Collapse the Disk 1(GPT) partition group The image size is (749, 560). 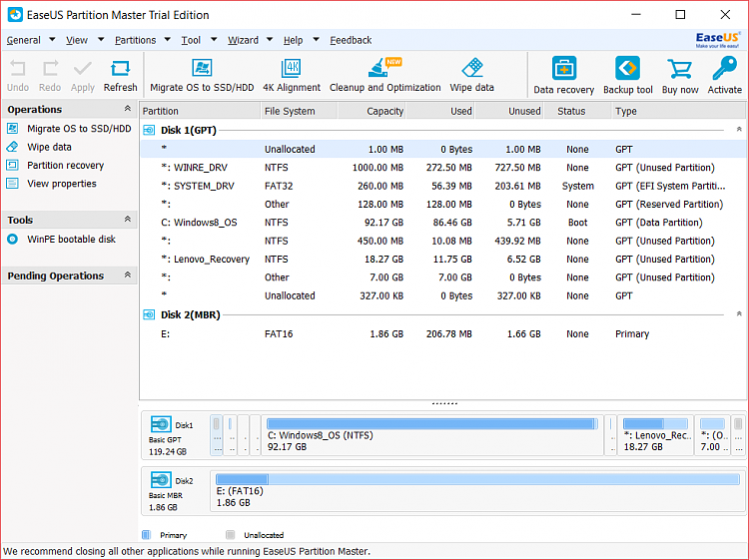739,130
